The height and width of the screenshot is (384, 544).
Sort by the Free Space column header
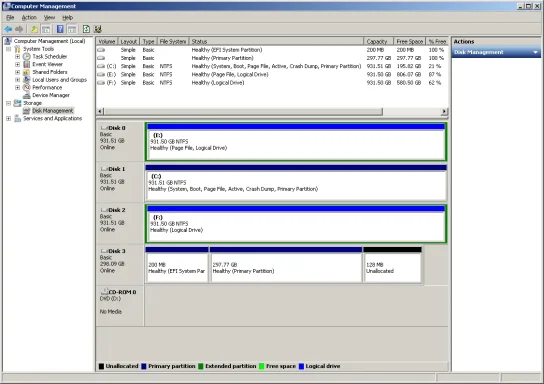pyautogui.click(x=409, y=41)
